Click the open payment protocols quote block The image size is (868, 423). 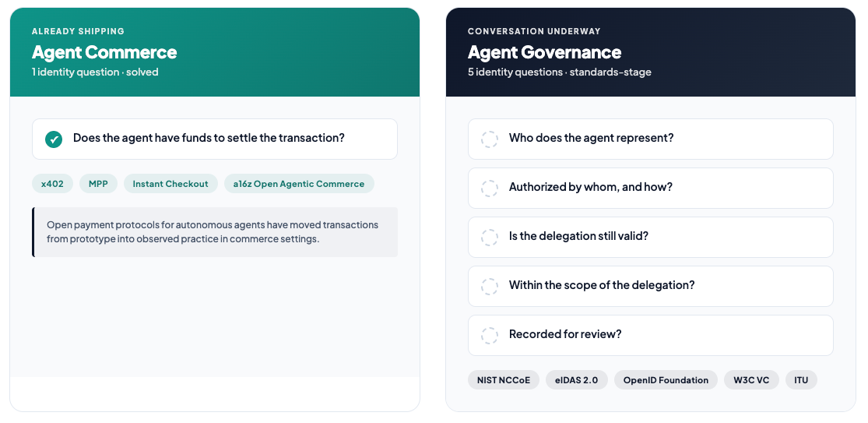point(215,232)
